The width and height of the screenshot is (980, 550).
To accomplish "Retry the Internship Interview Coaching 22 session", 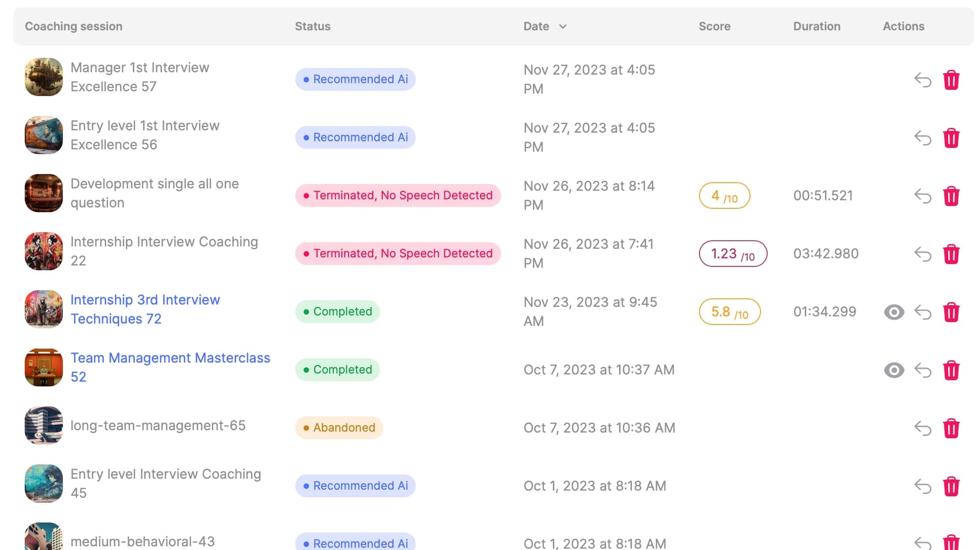I will [922, 254].
